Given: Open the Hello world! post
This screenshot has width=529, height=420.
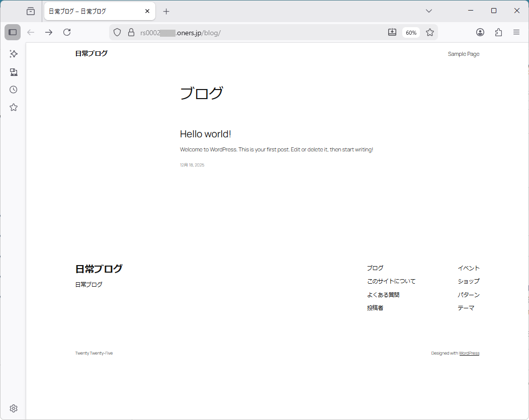Looking at the screenshot, I should coord(205,134).
